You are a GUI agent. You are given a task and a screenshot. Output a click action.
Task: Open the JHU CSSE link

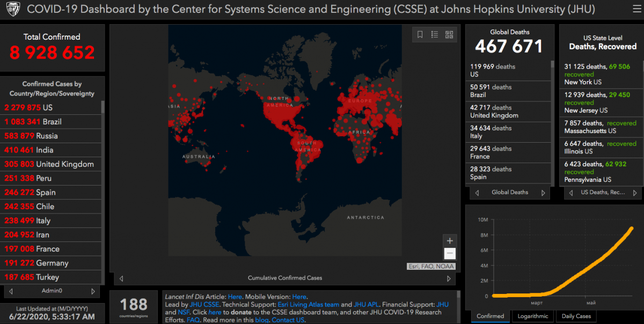coord(204,304)
